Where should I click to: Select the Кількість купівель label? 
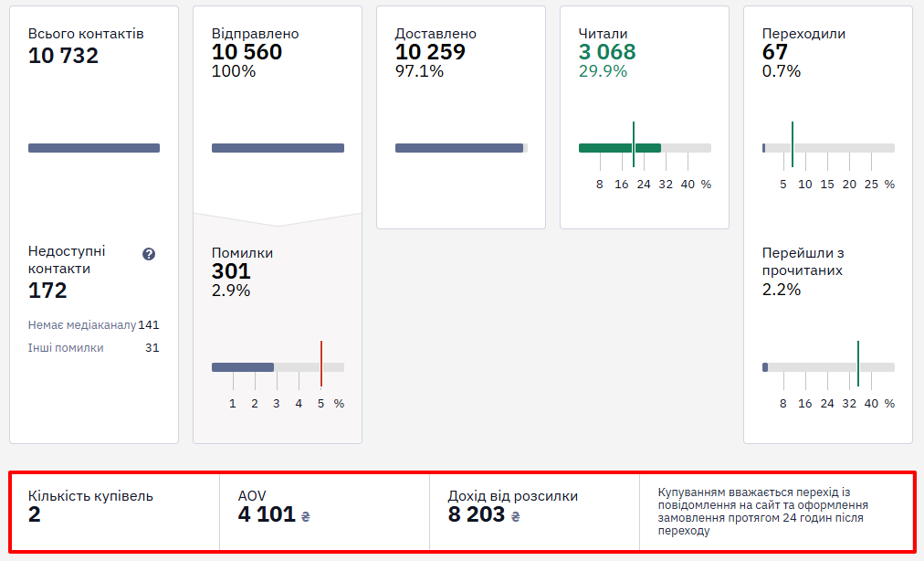tap(90, 496)
